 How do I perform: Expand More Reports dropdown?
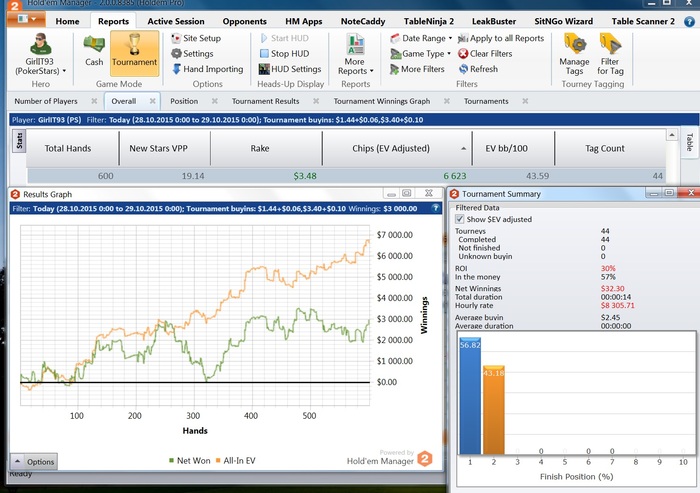pos(355,54)
